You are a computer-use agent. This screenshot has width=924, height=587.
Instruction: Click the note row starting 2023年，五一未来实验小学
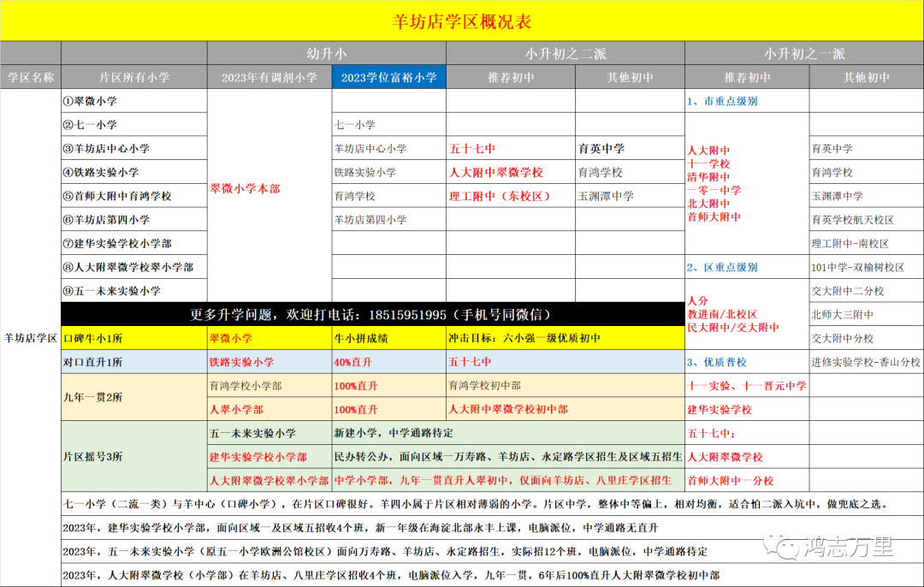492,552
